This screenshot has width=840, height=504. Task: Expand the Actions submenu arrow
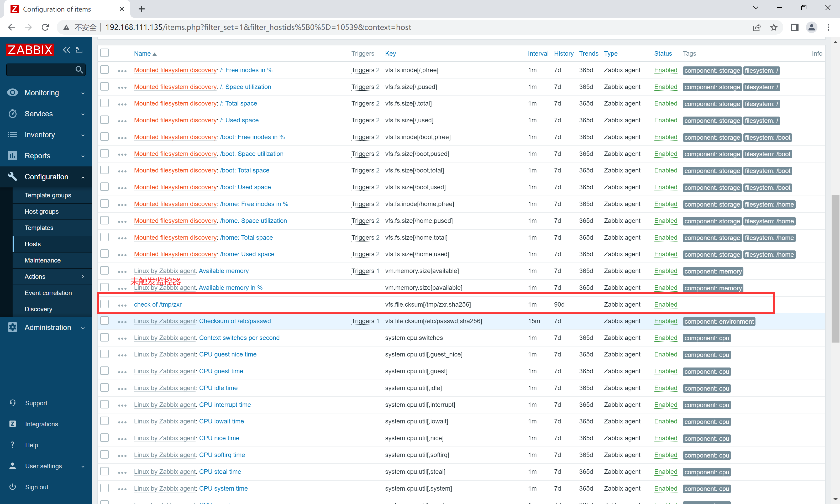point(83,276)
